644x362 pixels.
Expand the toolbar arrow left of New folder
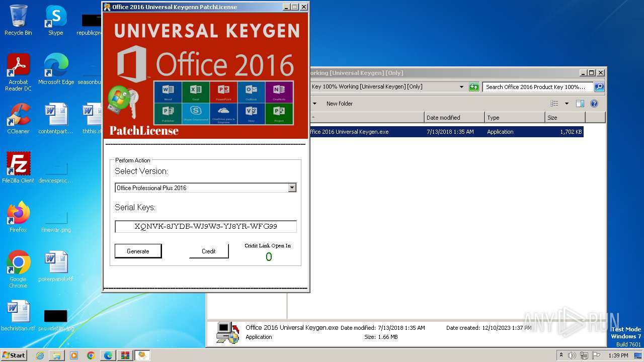click(x=315, y=104)
